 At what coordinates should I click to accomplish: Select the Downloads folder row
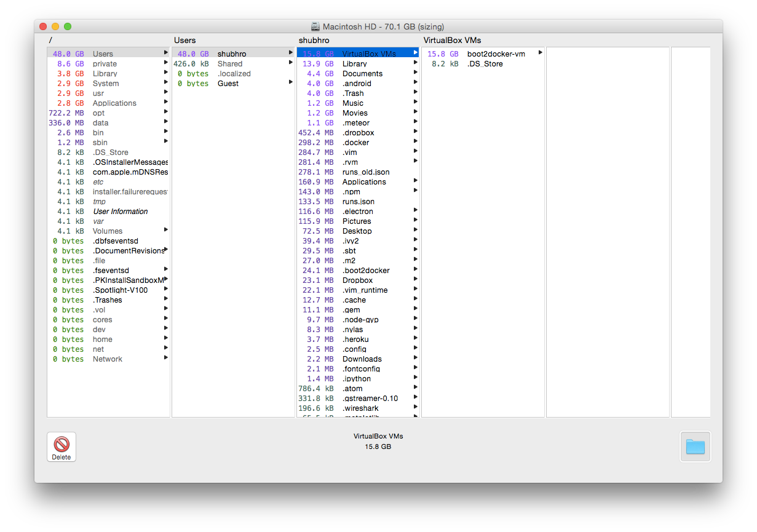(362, 359)
